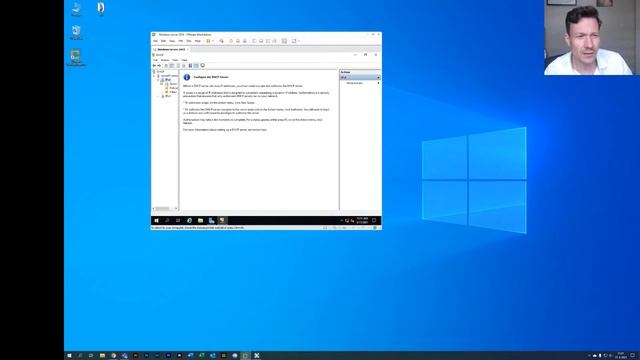Image resolution: width=640 pixels, height=360 pixels.
Task: Send Ctrl+Alt+Del to the virtual machine
Action: 222,41
